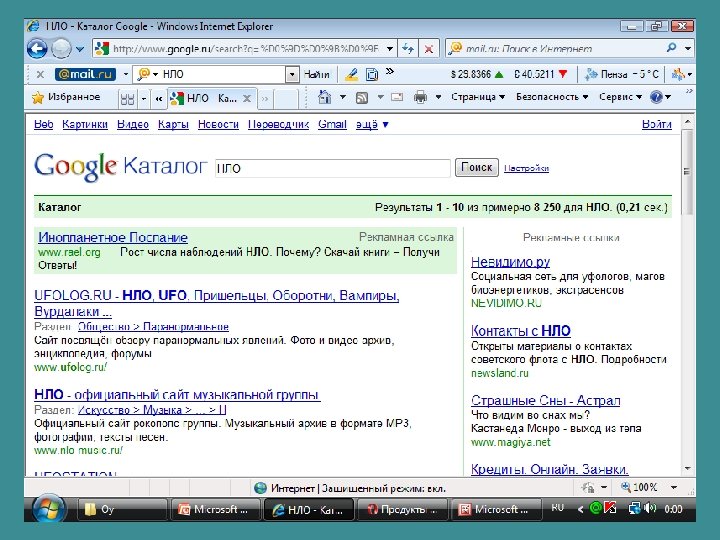Click the highlighter icon in mail.ru toolbar
Viewport: 720px width, 540px height.
point(351,74)
